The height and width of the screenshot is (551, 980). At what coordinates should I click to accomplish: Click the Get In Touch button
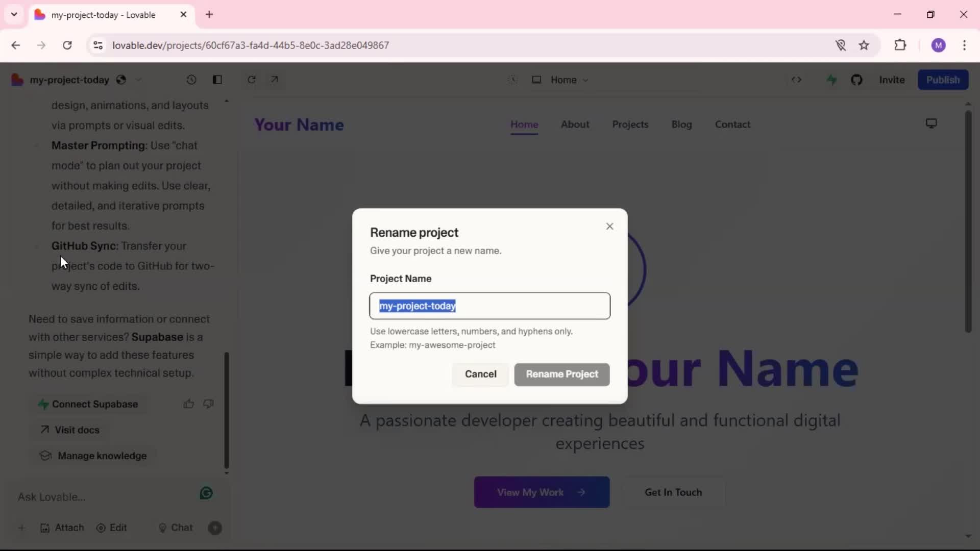pyautogui.click(x=673, y=492)
